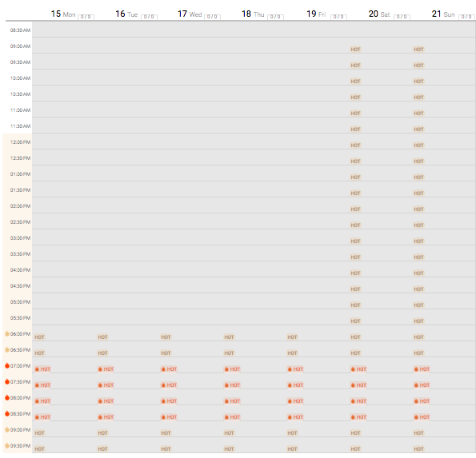Click the Tuesday 09:00 PM HOT tag
The width and height of the screenshot is (476, 458).
pos(102,433)
